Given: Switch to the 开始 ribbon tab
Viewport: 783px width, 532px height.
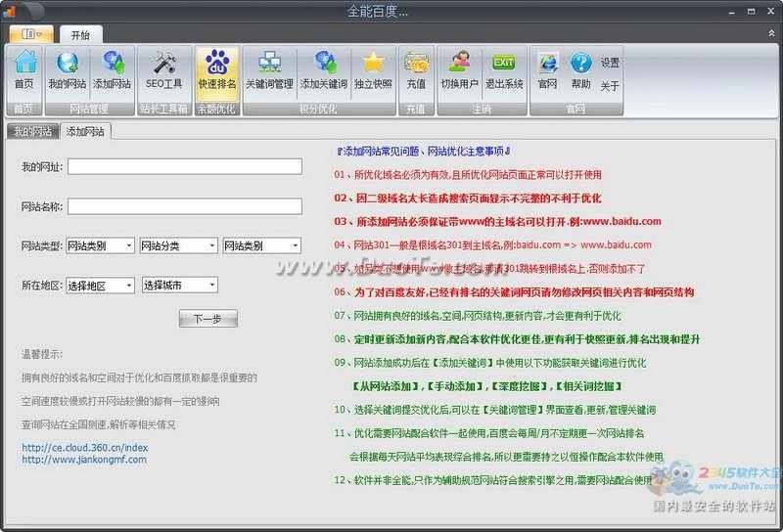Looking at the screenshot, I should coord(80,35).
